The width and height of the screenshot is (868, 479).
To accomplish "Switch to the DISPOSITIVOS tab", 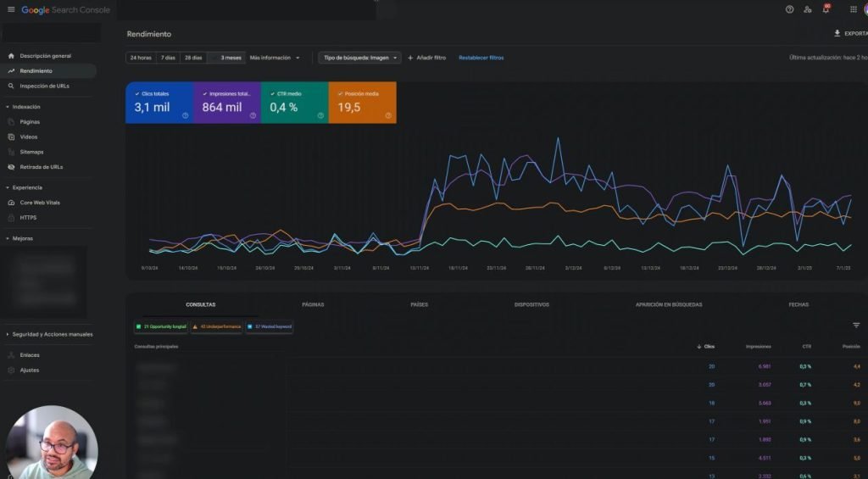I will [x=531, y=304].
